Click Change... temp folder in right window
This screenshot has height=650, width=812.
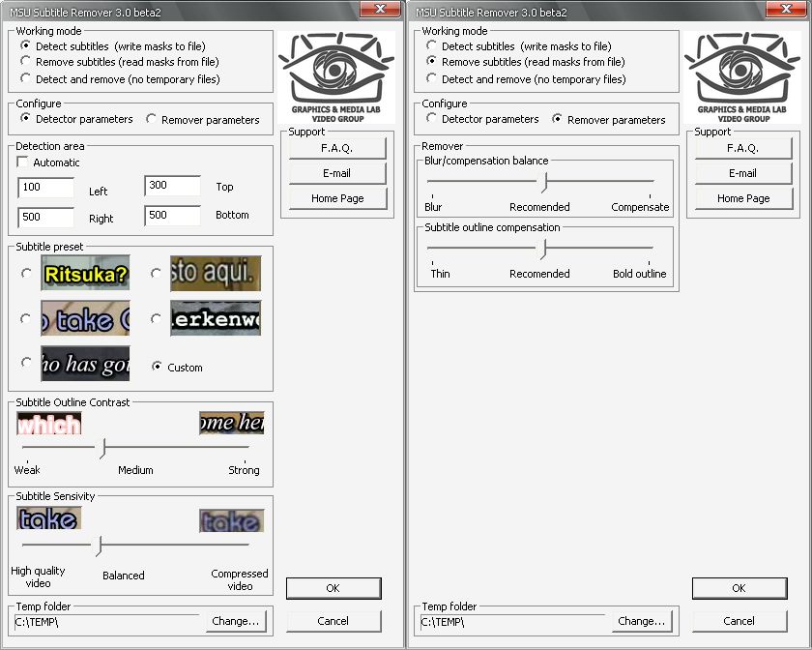tap(642, 621)
